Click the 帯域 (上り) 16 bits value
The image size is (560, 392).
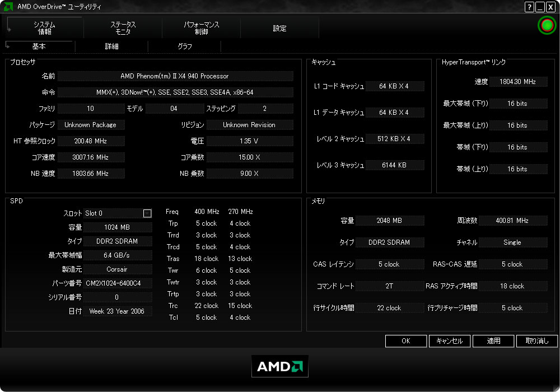[518, 169]
